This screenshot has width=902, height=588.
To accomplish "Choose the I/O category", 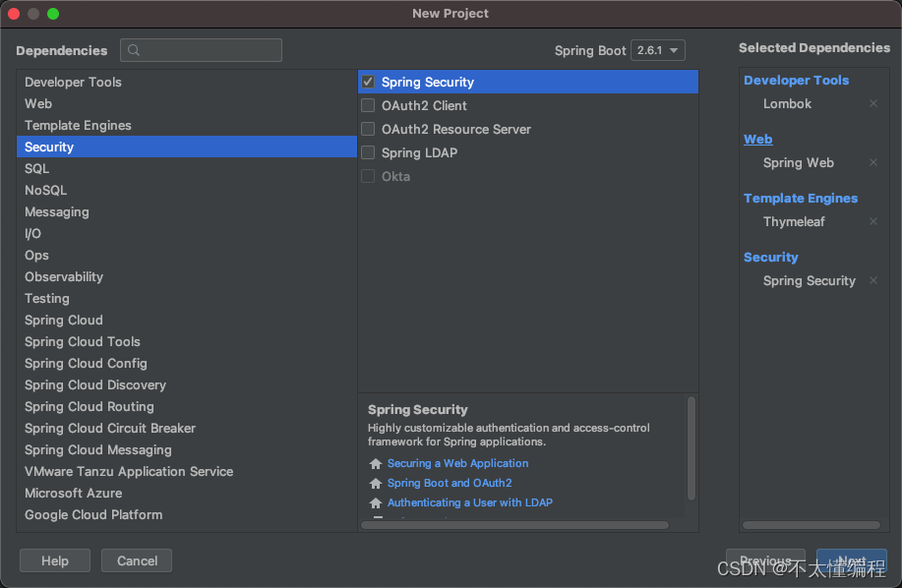I will click(x=187, y=234).
